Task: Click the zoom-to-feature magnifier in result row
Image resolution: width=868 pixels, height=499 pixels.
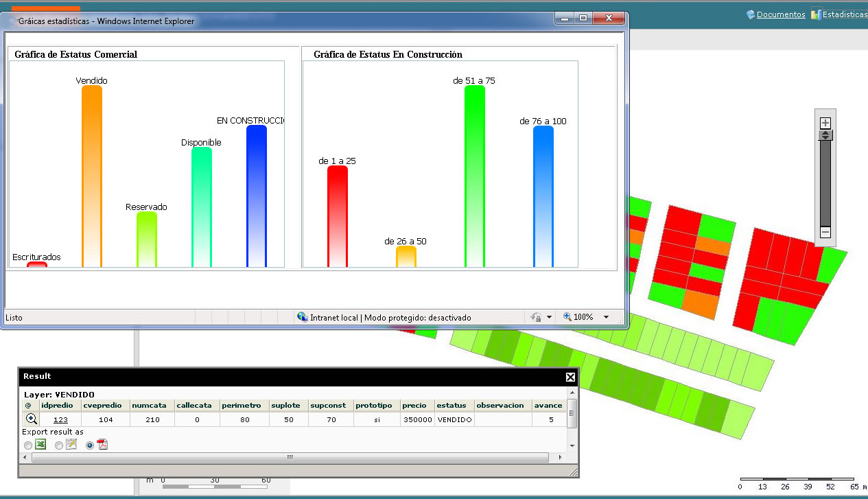Action: pyautogui.click(x=31, y=419)
